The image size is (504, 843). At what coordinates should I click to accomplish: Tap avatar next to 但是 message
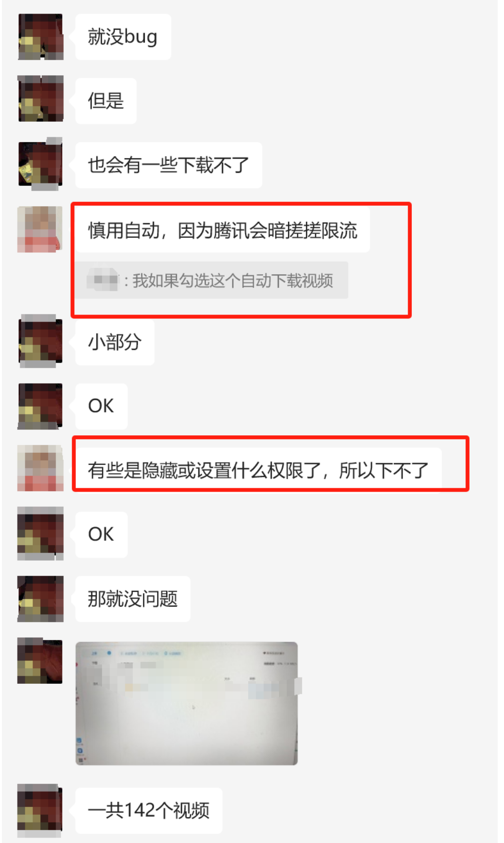[x=40, y=99]
